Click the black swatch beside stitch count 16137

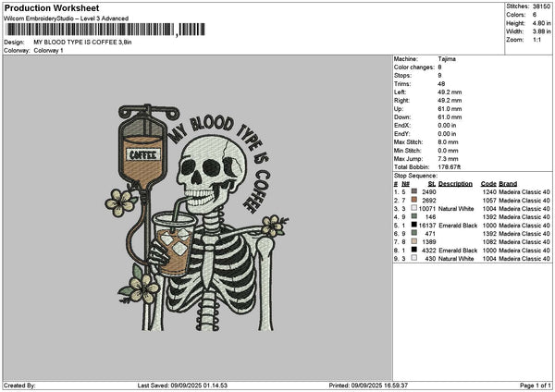click(413, 225)
